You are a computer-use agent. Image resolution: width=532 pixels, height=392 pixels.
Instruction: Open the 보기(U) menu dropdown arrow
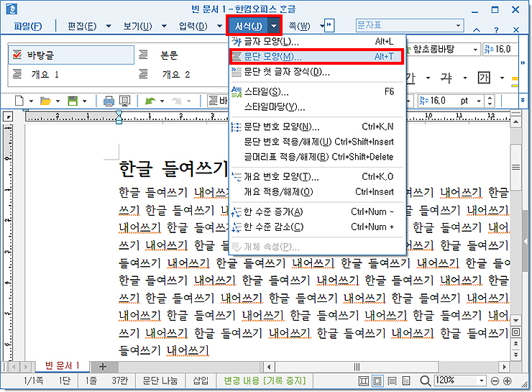point(164,26)
